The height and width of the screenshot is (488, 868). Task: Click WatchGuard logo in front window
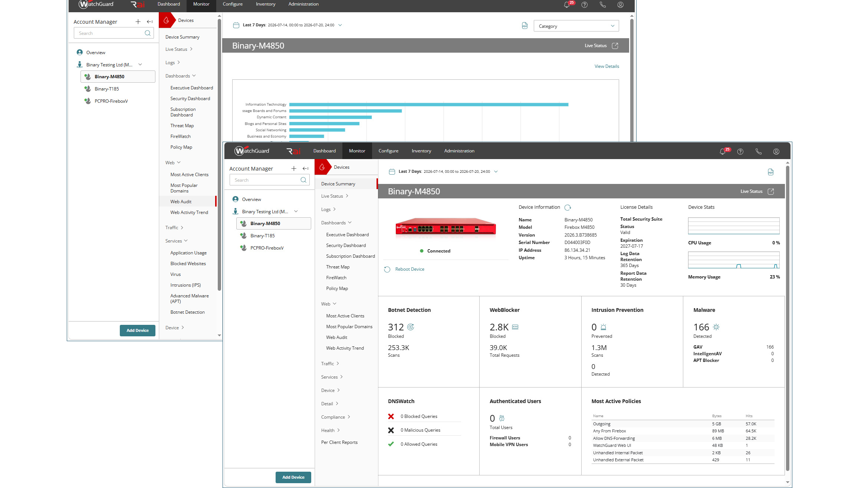[252, 151]
